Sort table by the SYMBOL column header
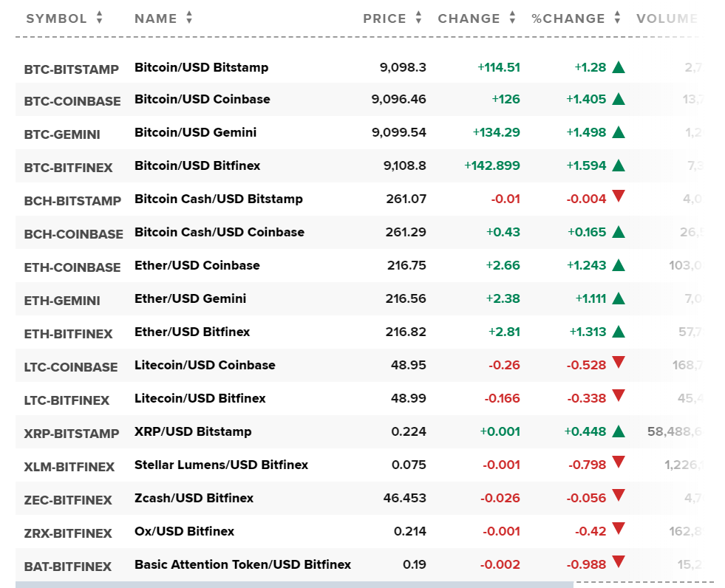Image resolution: width=725 pixels, height=588 pixels. [64, 18]
